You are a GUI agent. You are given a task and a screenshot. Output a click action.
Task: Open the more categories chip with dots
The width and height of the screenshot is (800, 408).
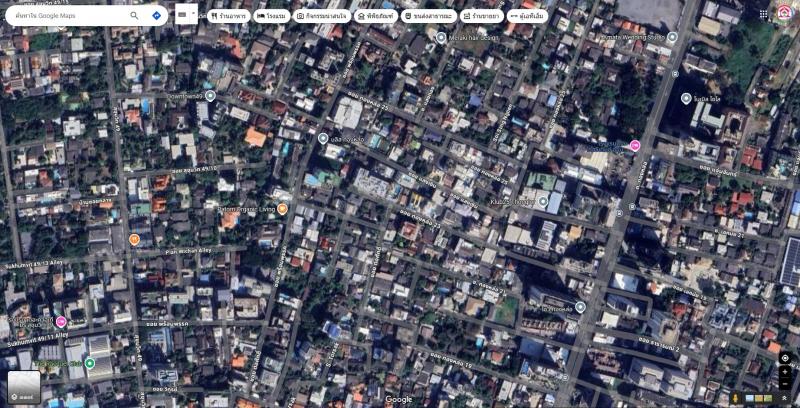click(x=526, y=17)
